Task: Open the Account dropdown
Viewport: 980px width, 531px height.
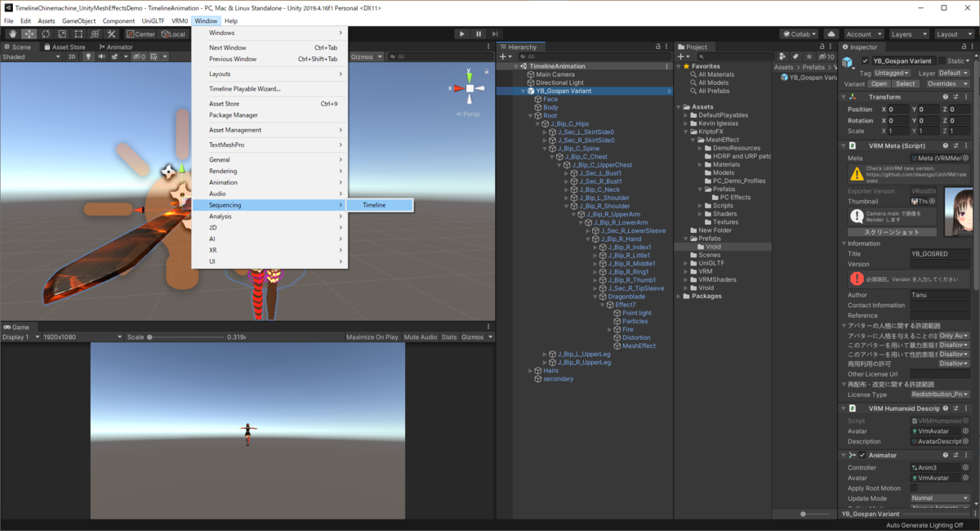Action: pyautogui.click(x=862, y=34)
